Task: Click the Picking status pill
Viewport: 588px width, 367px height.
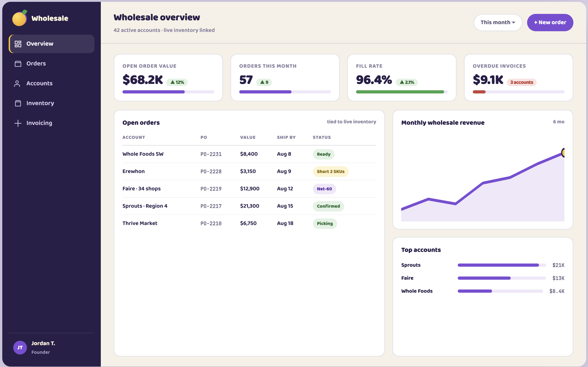Action: click(x=325, y=224)
